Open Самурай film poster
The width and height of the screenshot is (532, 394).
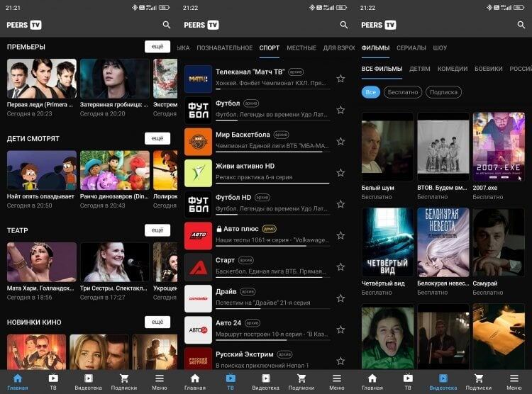click(499, 242)
